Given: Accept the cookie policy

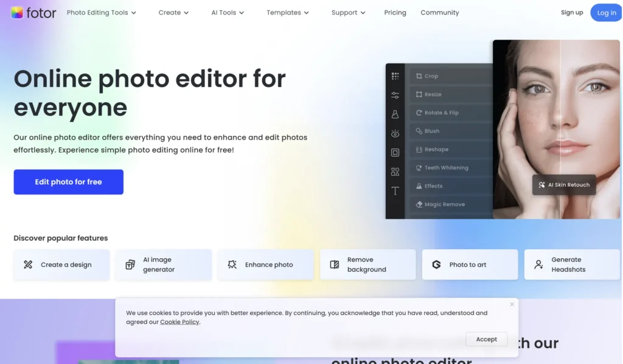Looking at the screenshot, I should (x=486, y=339).
